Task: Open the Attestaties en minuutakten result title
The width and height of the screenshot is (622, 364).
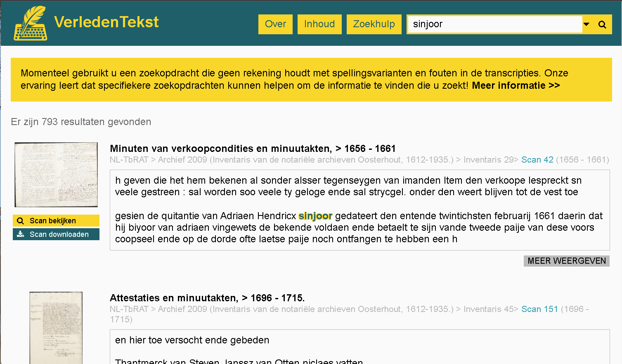Action: [207, 298]
